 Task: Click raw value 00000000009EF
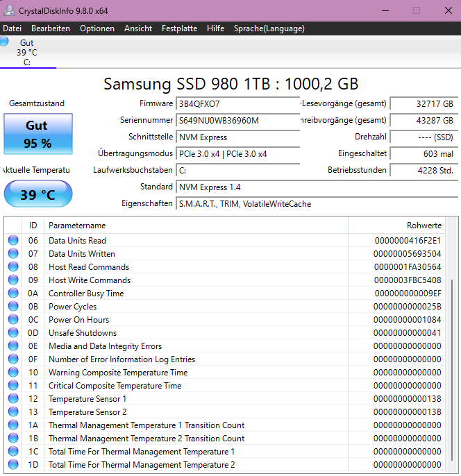408,294
